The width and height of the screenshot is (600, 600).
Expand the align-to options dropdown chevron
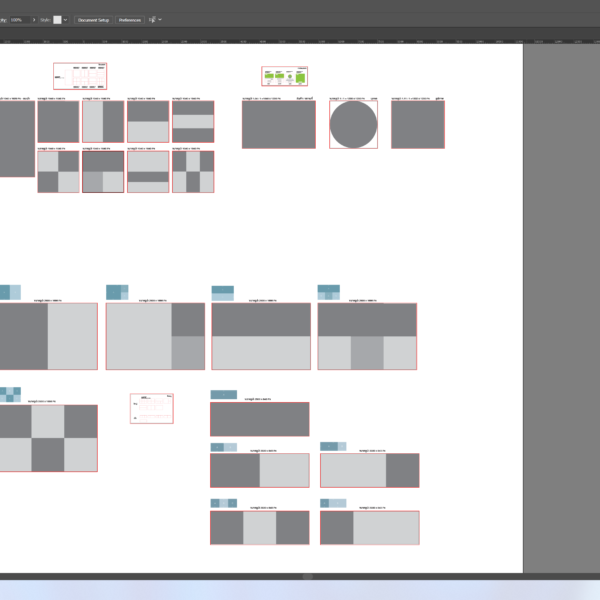point(160,20)
